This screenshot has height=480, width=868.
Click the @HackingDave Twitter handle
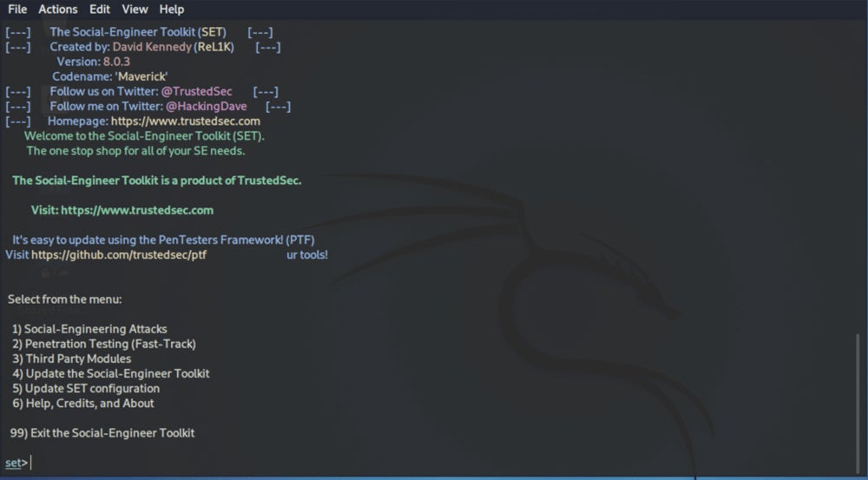tap(207, 106)
